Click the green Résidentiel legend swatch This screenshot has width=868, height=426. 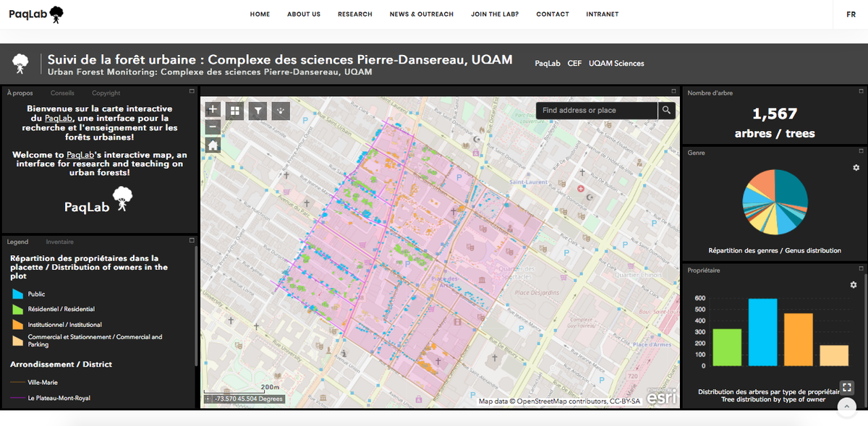tap(18, 310)
